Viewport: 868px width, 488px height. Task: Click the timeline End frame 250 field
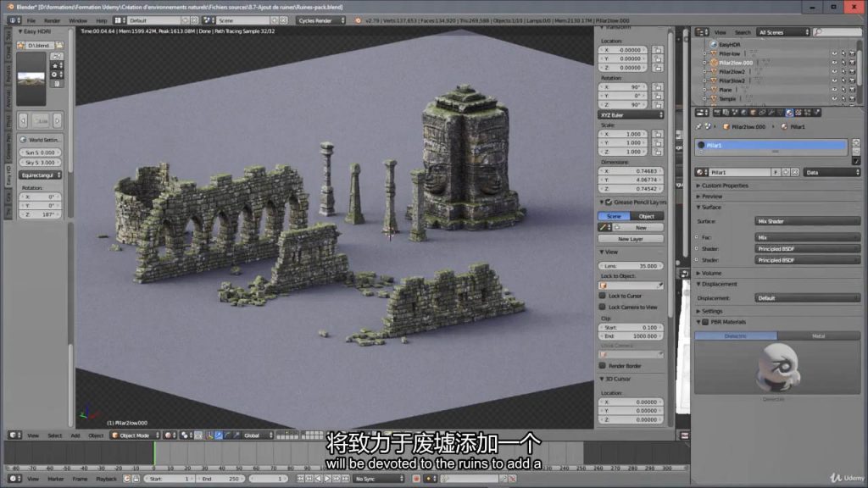[220, 479]
